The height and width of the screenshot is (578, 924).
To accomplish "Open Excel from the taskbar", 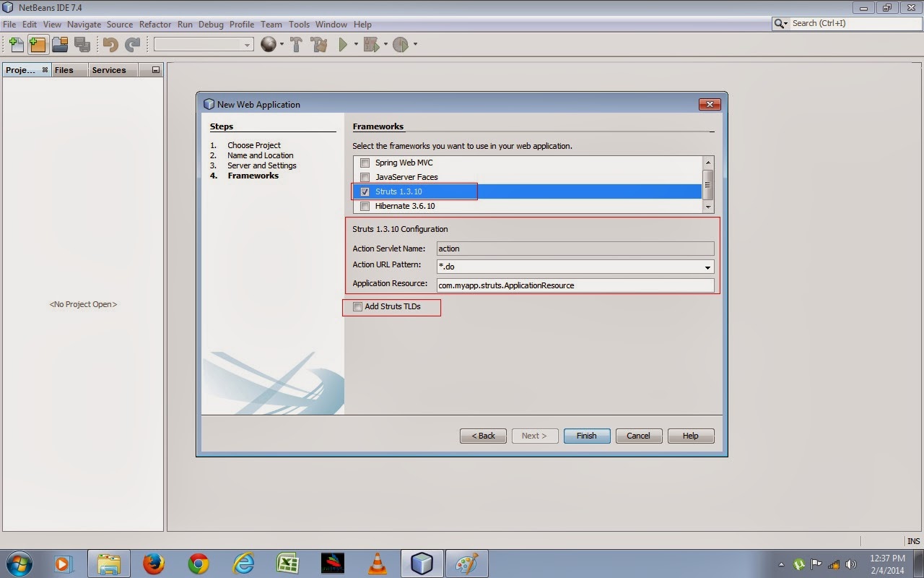I will click(x=288, y=564).
